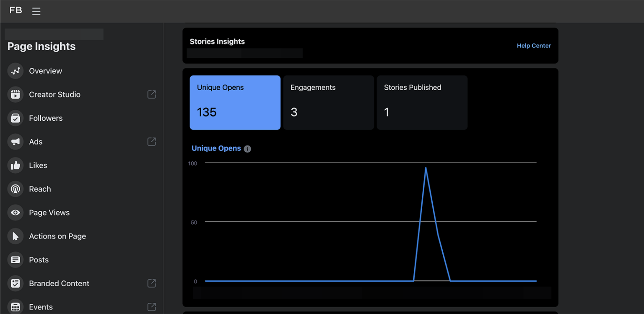Open Reach insights via its sidebar icon
Image resolution: width=644 pixels, height=314 pixels.
15,189
